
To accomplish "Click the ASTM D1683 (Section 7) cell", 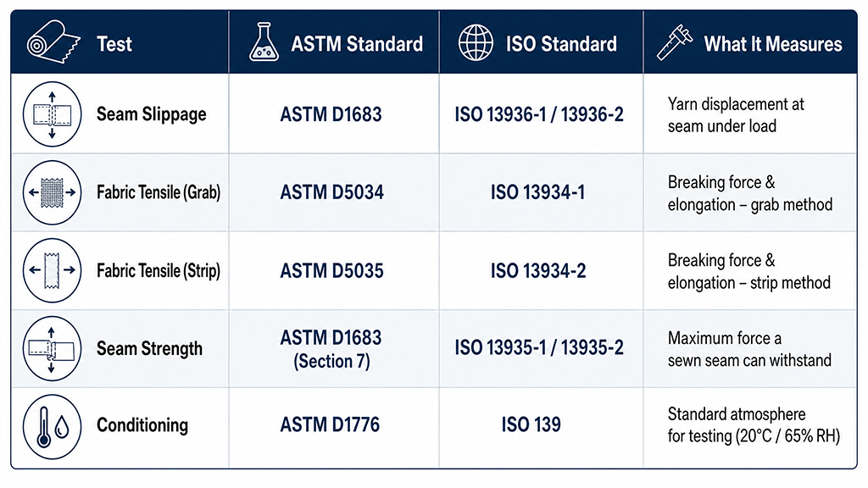I will (x=334, y=348).
